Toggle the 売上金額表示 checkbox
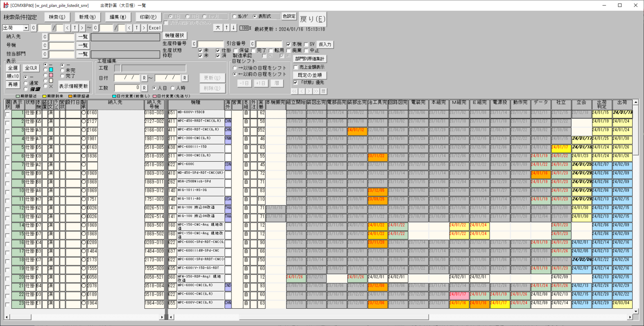The height and width of the screenshot is (326, 644). [x=296, y=67]
